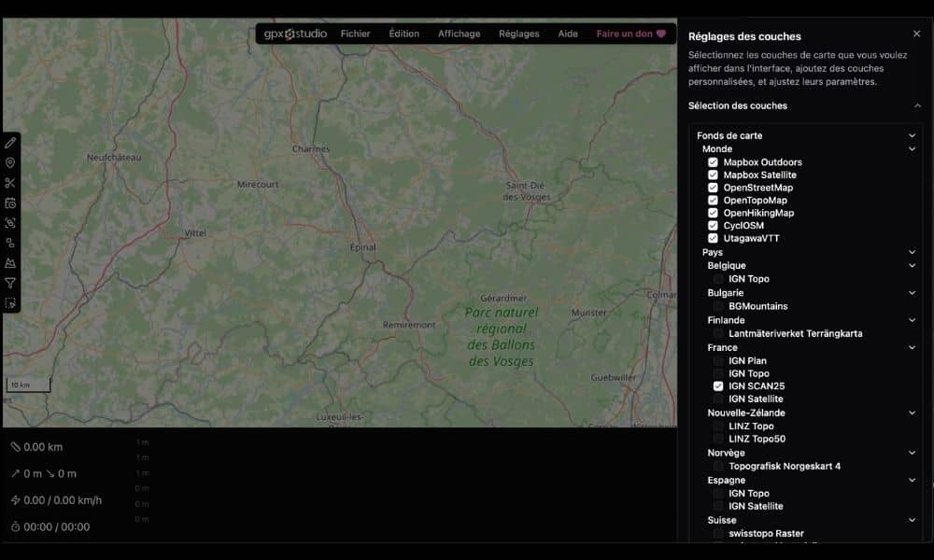Activate the filter funnel tool
Screen dimensions: 934x560
pyautogui.click(x=11, y=283)
